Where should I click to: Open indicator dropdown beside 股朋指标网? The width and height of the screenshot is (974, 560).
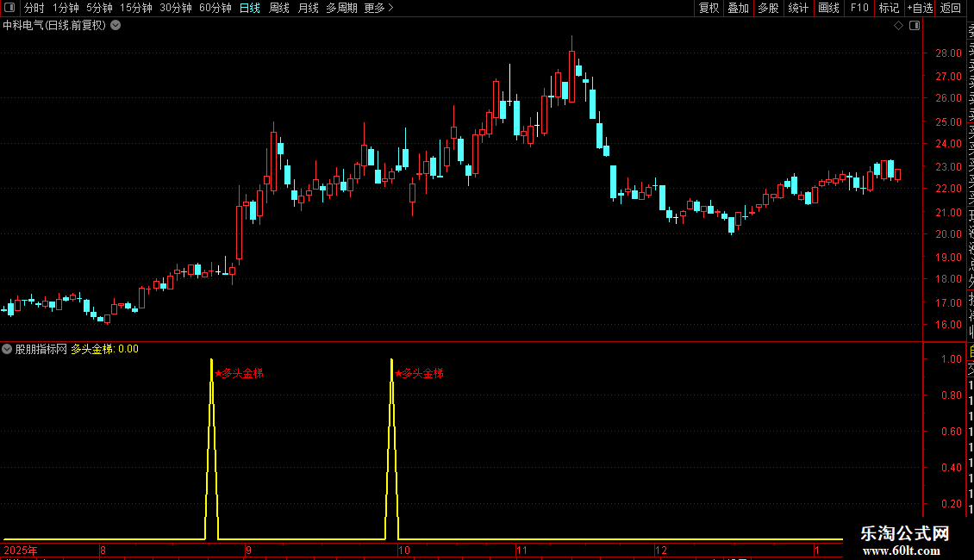[x=7, y=349]
